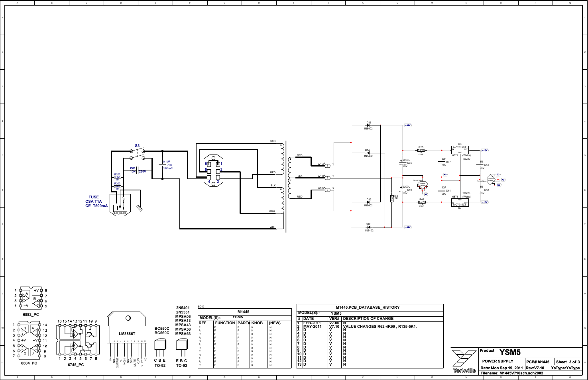Click the AG label beside capacitor C37
Screen dimensions: 588x380
(445, 174)
